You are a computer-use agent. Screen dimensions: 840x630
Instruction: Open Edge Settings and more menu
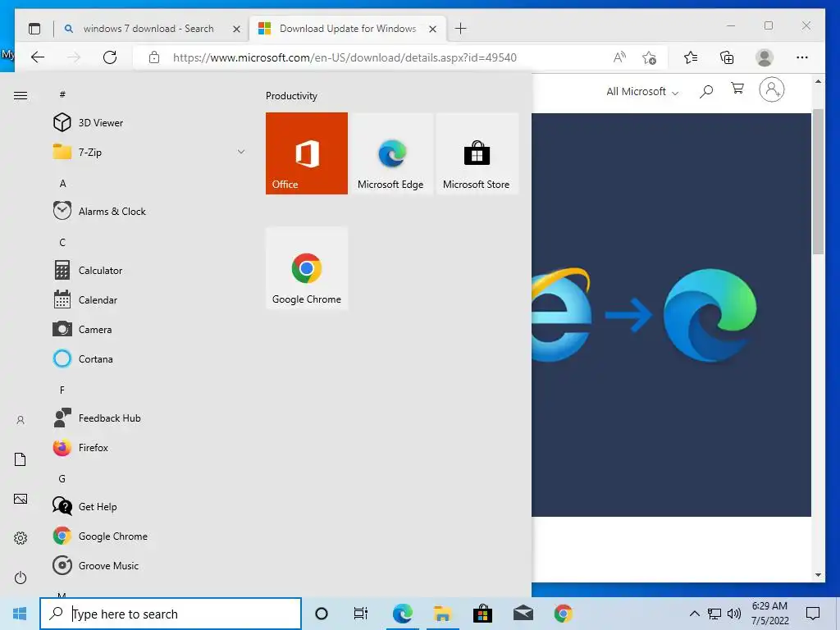(802, 57)
